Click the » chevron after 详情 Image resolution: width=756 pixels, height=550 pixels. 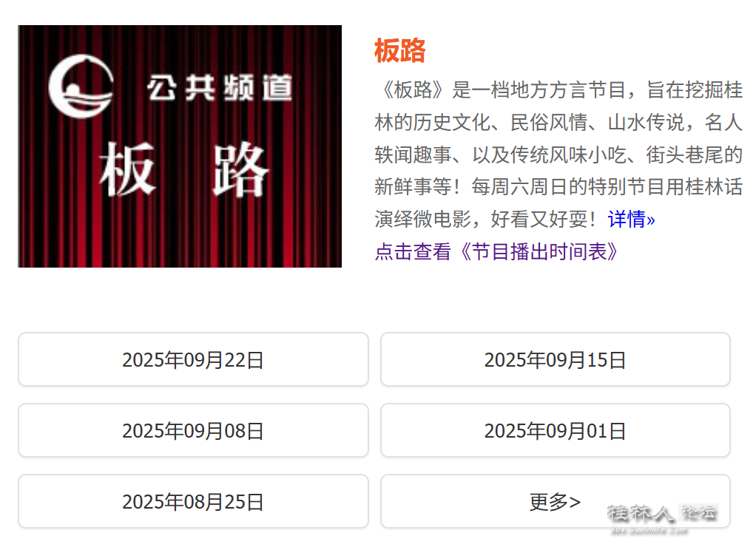pos(651,220)
